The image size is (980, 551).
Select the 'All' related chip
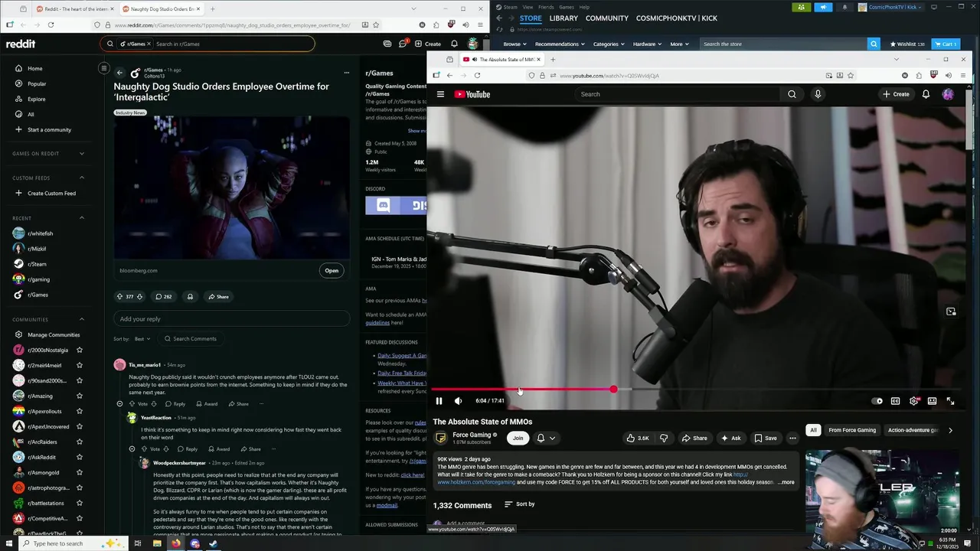(813, 430)
